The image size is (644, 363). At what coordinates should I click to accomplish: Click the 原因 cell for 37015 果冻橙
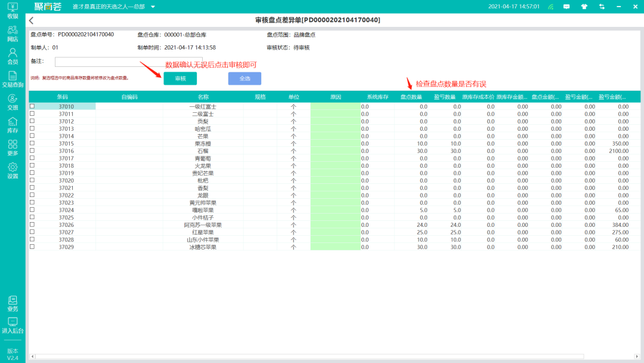coord(335,144)
